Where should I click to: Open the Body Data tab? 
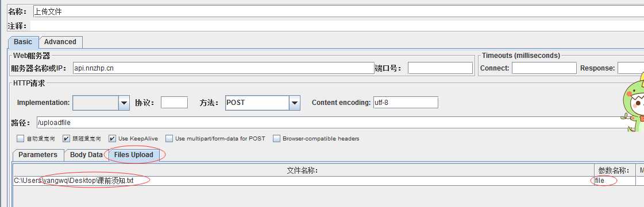(86, 155)
